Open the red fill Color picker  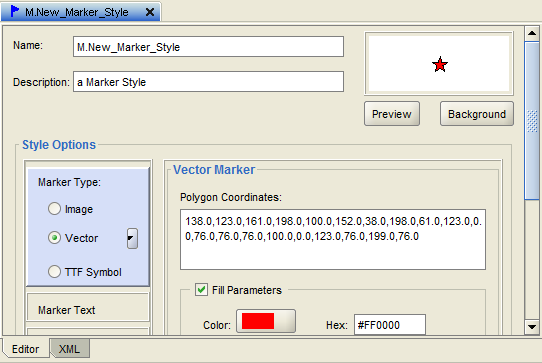point(266,321)
